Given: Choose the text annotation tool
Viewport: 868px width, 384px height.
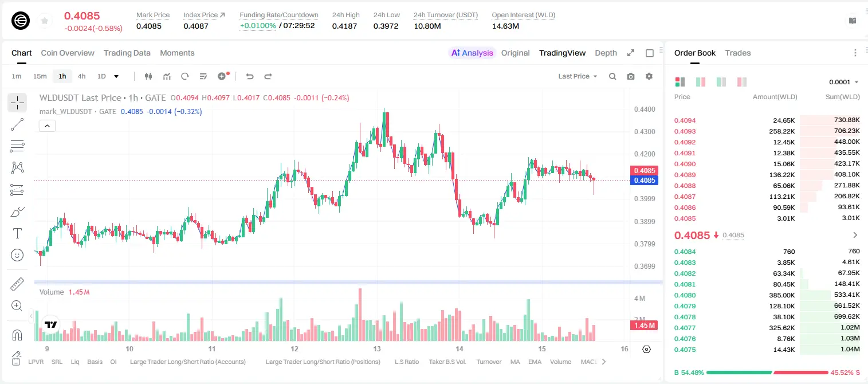Looking at the screenshot, I should [x=17, y=233].
